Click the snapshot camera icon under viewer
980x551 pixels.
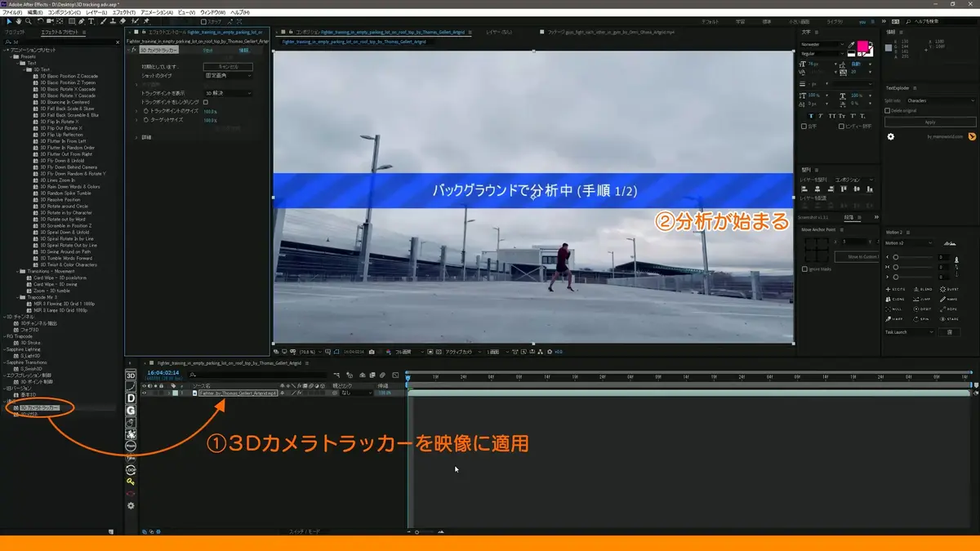tap(372, 352)
